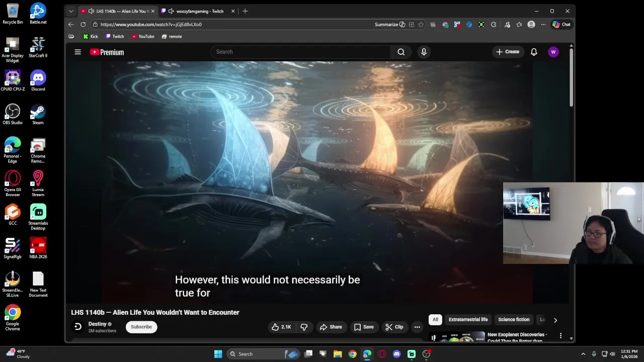Open the YouTube guide hamburger menu

point(78,52)
